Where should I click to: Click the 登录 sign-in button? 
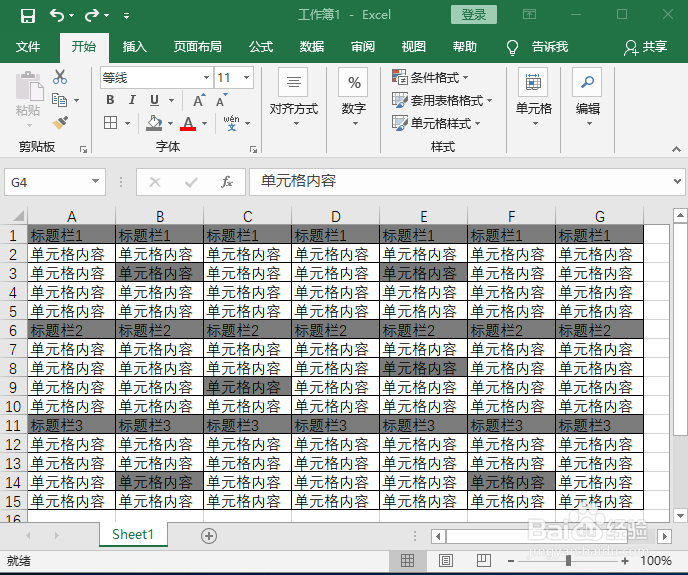click(x=474, y=15)
